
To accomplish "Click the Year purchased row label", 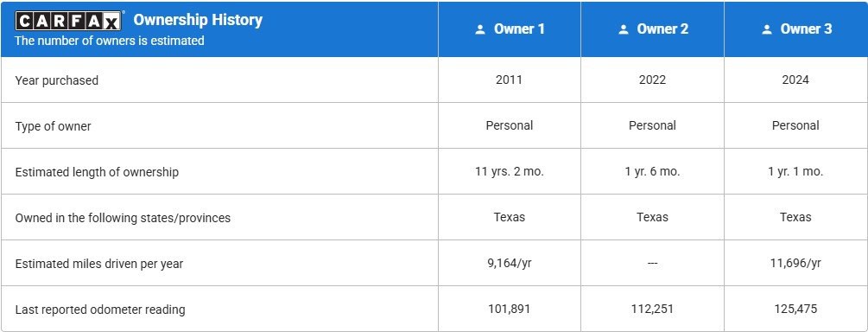I will (x=56, y=80).
